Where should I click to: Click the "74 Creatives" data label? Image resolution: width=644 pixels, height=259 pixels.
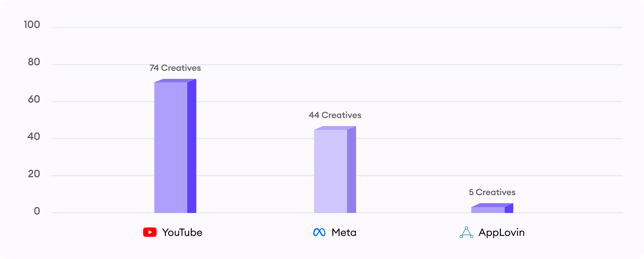pyautogui.click(x=175, y=68)
